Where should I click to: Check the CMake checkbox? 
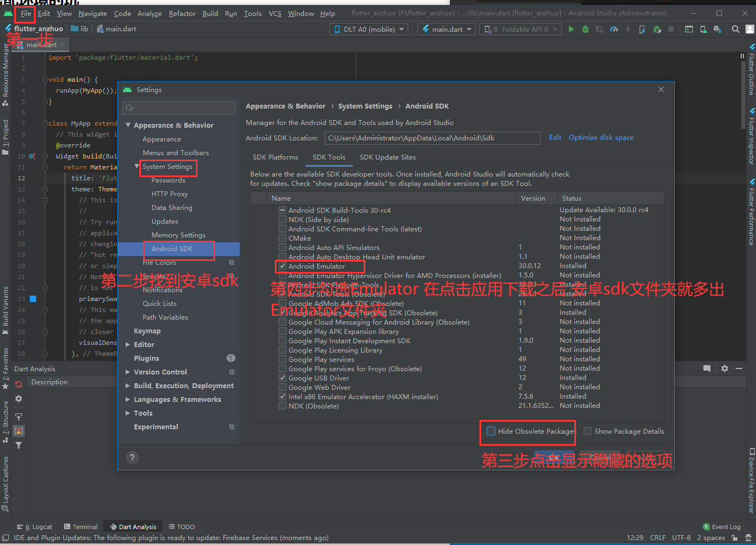point(282,239)
